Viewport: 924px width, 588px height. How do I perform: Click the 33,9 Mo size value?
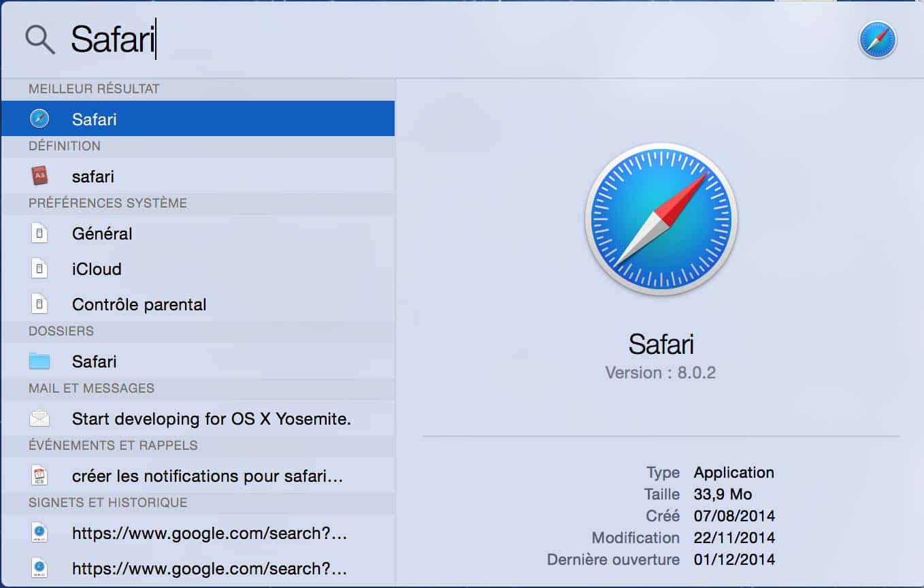723,495
